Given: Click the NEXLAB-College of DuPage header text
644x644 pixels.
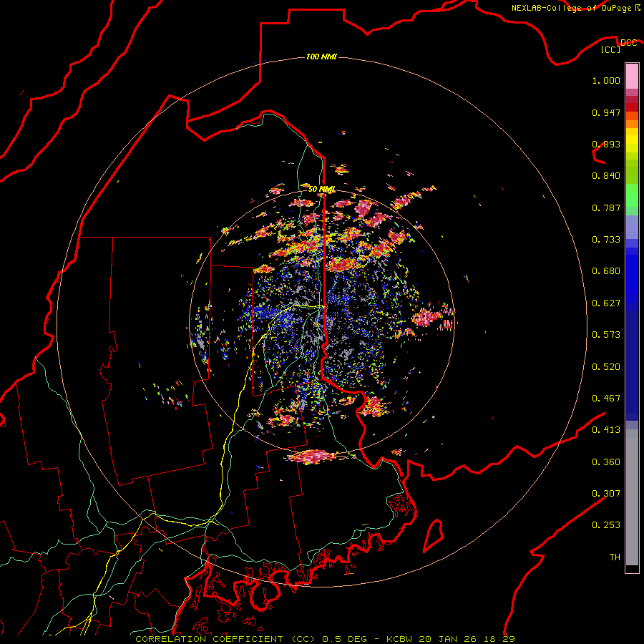Looking at the screenshot, I should point(571,8).
